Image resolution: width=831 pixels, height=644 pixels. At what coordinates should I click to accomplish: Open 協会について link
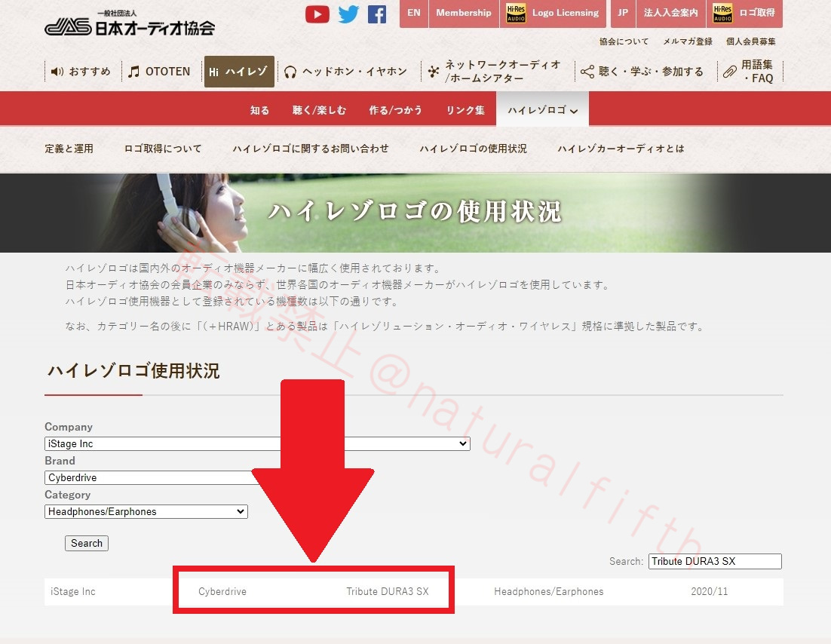coord(624,41)
